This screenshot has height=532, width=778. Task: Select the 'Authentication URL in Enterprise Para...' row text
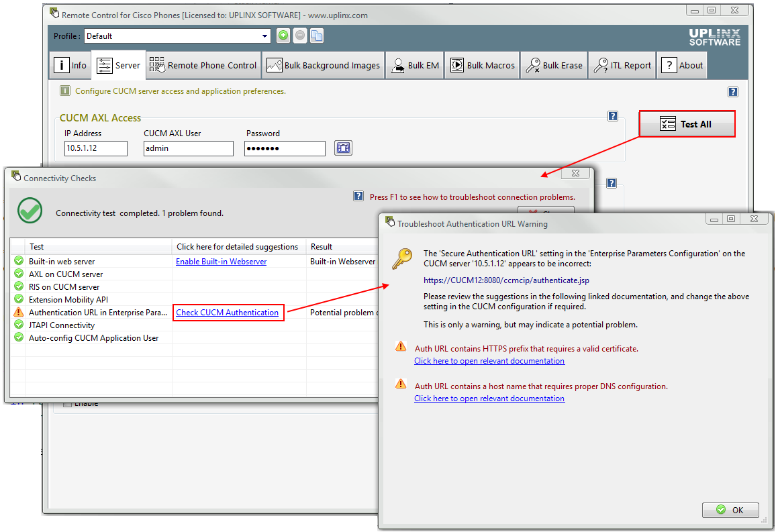point(98,313)
